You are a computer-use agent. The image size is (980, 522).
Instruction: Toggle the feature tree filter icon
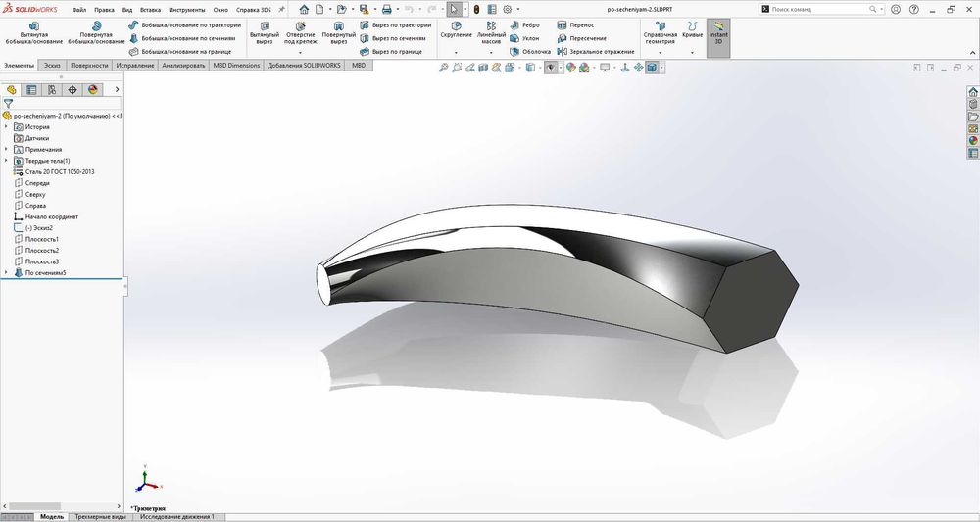9,103
